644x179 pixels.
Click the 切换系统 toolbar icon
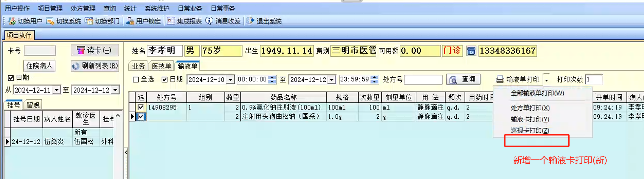coord(50,21)
